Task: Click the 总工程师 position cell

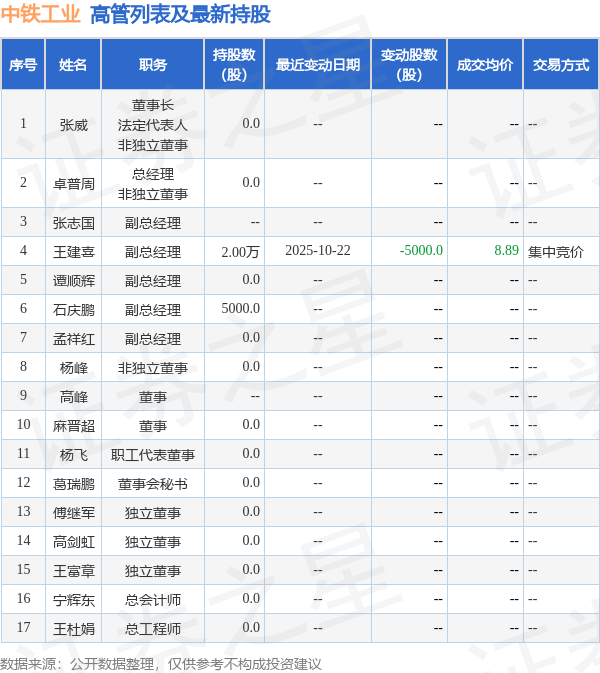Action: [x=153, y=629]
